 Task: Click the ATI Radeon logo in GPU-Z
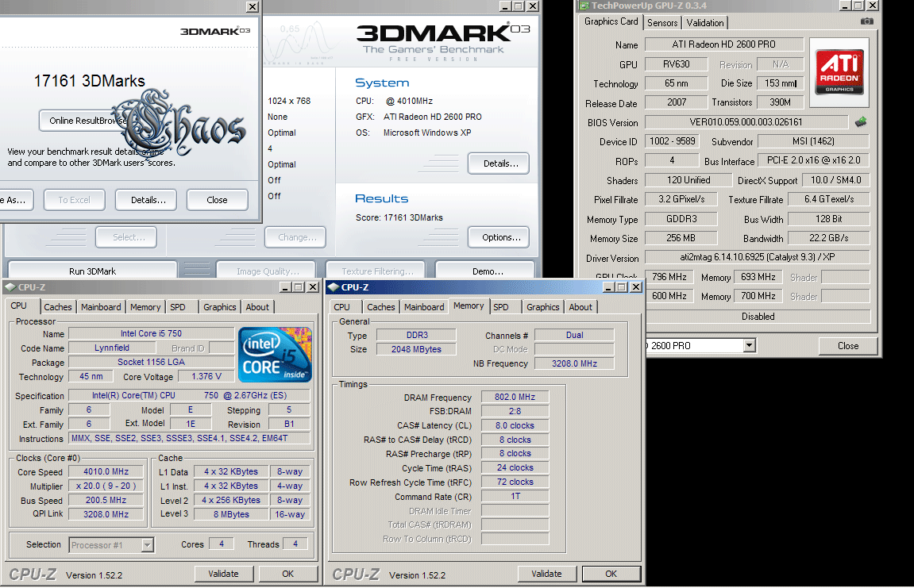click(839, 72)
